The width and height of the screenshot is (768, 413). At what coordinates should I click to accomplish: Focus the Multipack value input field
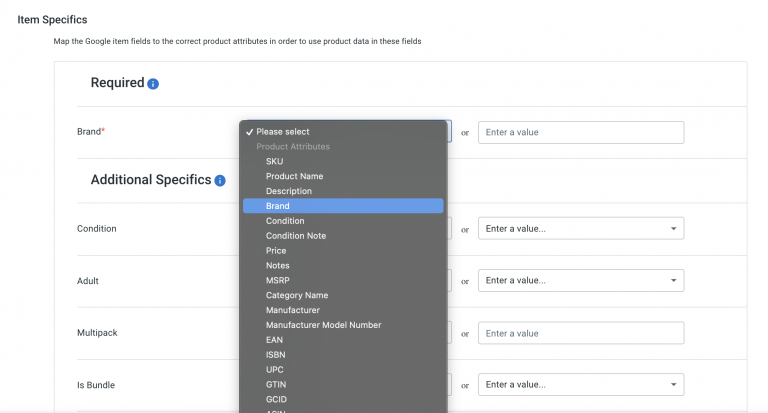point(581,333)
